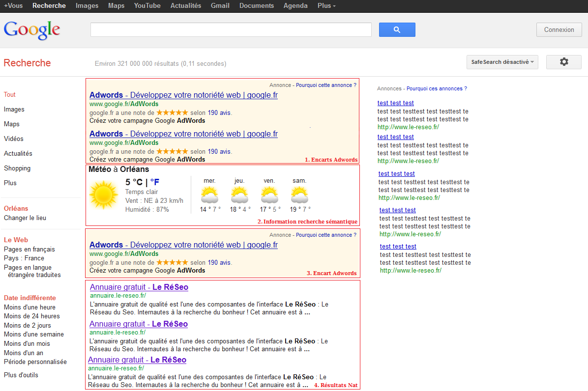Open YouTube in the top bar
The width and height of the screenshot is (588, 391).
147,5
